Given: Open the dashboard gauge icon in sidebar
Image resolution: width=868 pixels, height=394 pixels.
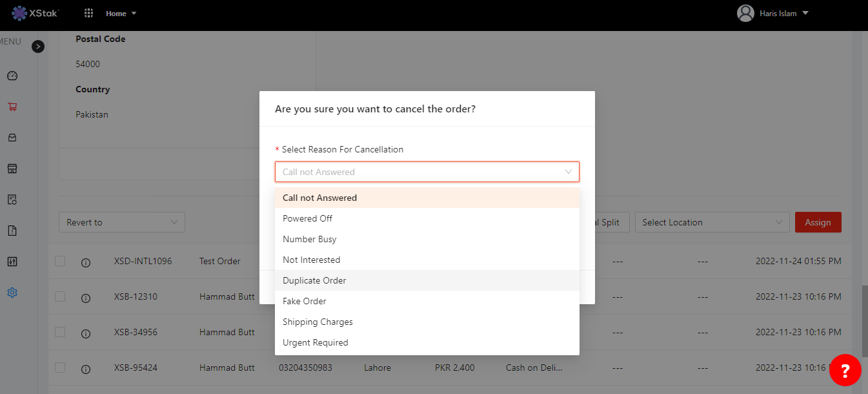Looking at the screenshot, I should tap(12, 76).
